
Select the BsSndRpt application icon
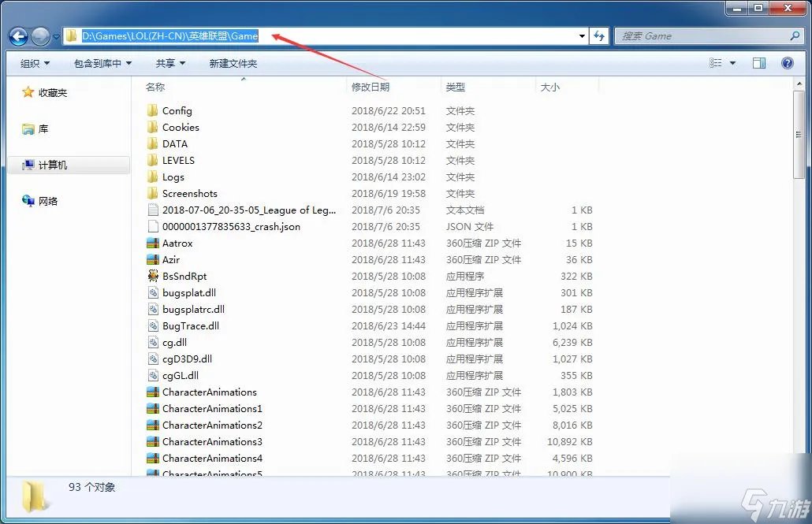[154, 277]
